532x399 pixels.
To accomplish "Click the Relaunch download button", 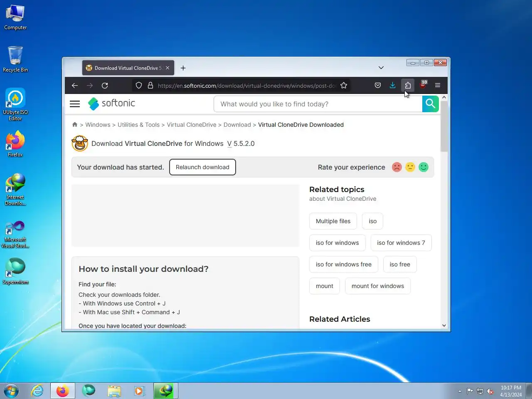I will click(x=202, y=167).
